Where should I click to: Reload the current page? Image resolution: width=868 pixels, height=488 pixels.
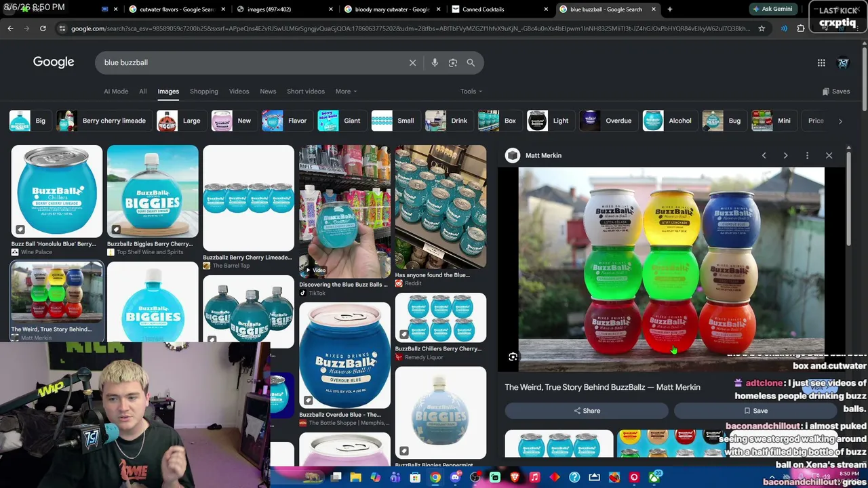click(43, 28)
